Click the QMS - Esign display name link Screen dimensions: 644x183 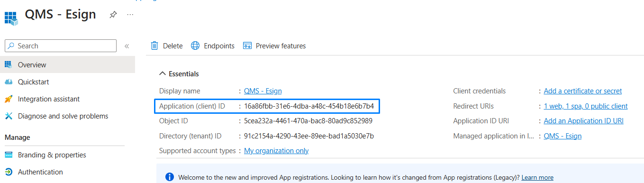pos(263,91)
